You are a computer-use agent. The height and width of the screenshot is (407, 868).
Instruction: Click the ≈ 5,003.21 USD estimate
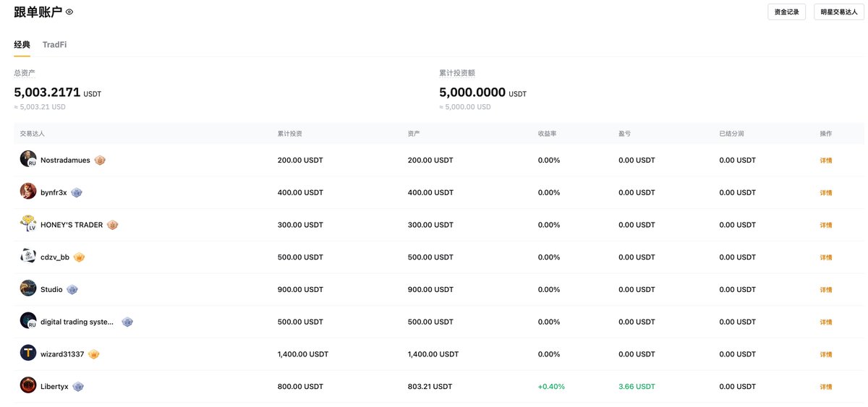(x=40, y=107)
